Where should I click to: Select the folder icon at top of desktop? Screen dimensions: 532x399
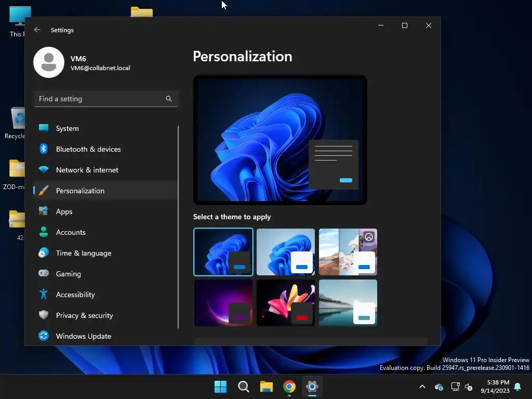[141, 11]
